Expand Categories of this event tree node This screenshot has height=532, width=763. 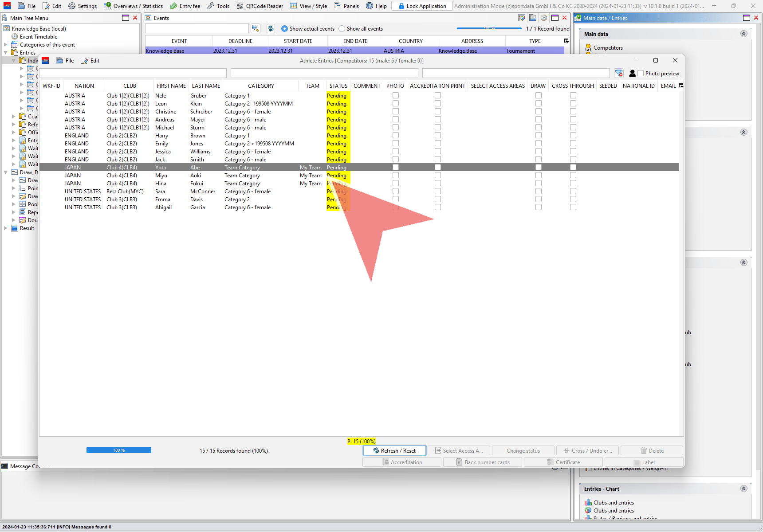(6, 45)
